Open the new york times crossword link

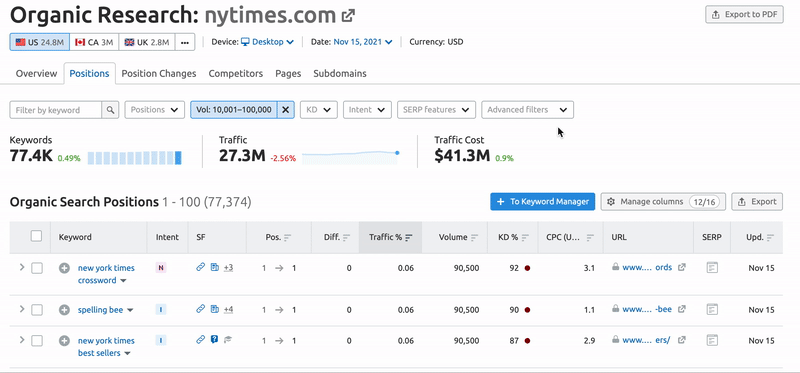point(106,274)
